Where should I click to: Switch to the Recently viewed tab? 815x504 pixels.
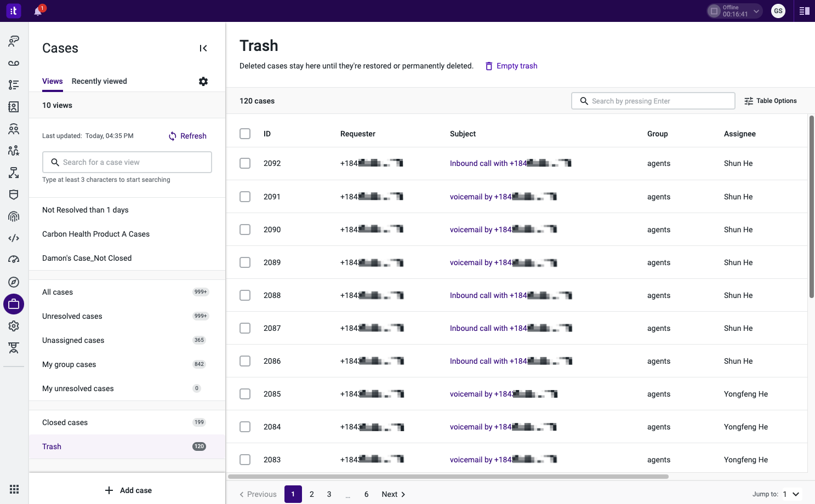point(99,81)
